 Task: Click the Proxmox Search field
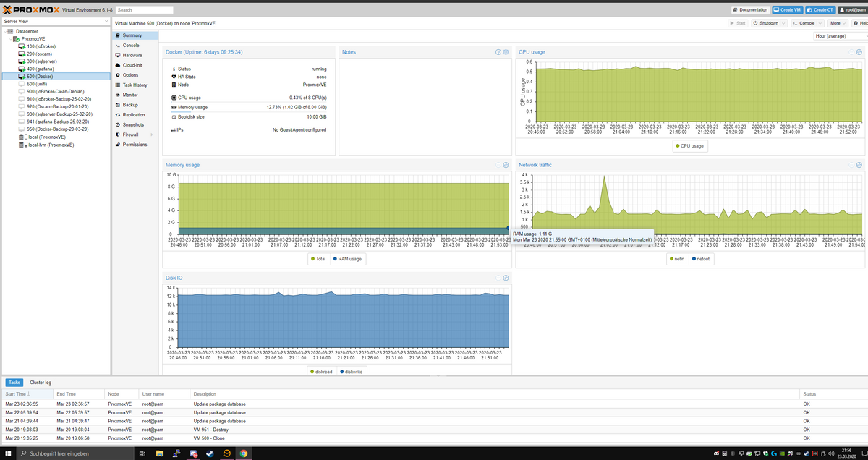coord(144,10)
